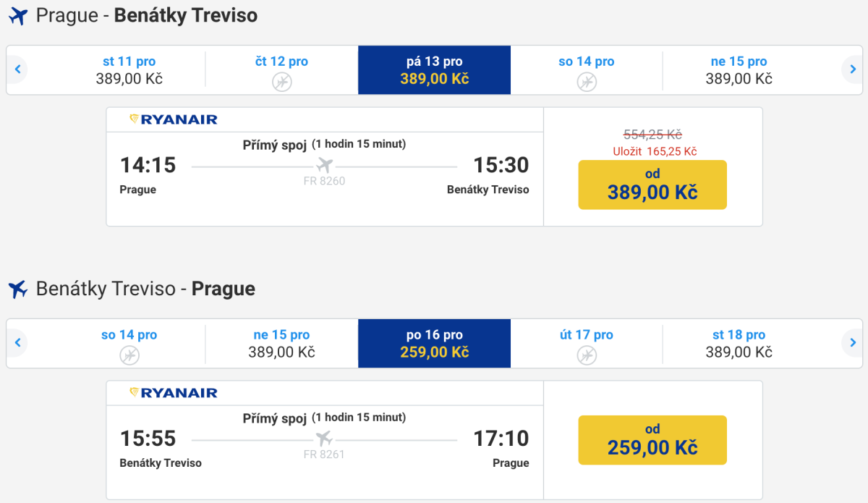Click the return Benátky Treviso plane icon
Viewport: 868px width, 503px height.
coord(17,289)
